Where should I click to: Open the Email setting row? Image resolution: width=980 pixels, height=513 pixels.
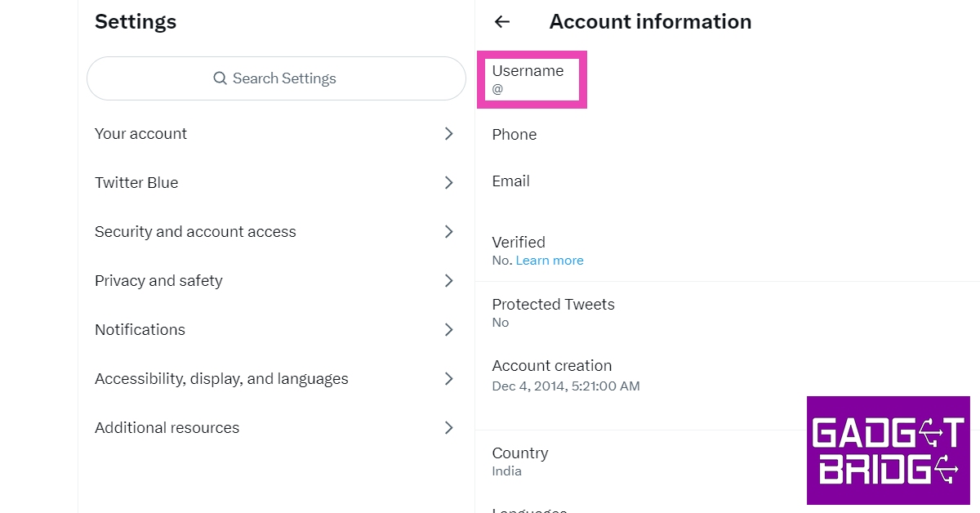(511, 181)
